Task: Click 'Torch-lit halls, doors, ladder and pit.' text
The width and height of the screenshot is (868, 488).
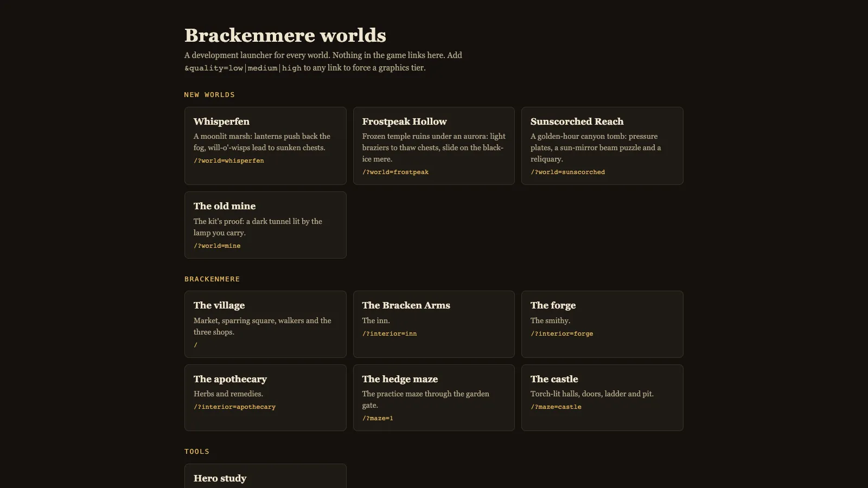Action: pyautogui.click(x=592, y=394)
